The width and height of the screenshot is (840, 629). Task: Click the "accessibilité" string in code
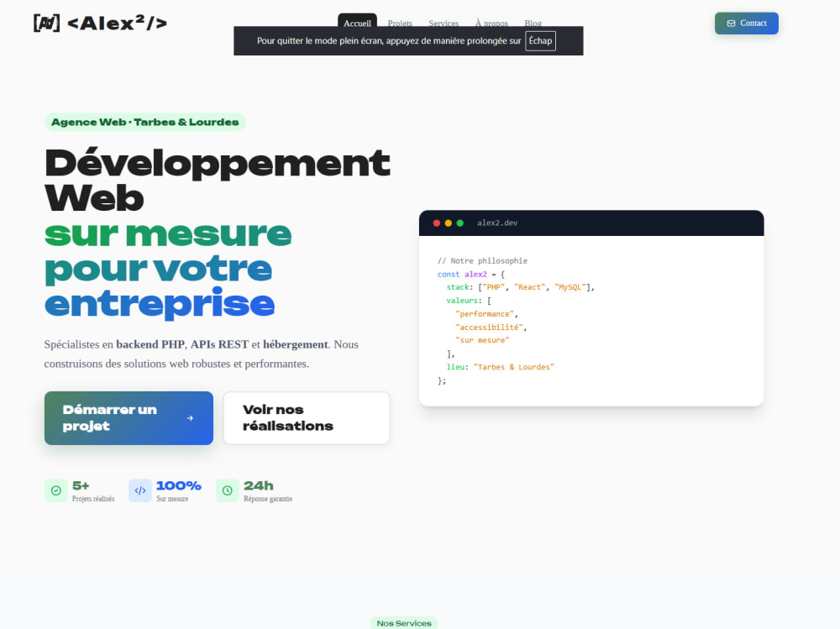pos(489,328)
